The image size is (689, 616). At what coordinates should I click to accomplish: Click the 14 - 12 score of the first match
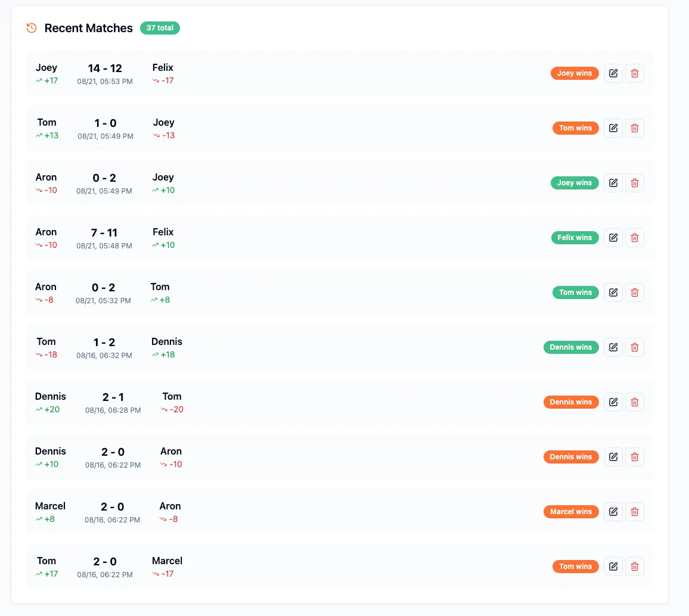tap(105, 68)
